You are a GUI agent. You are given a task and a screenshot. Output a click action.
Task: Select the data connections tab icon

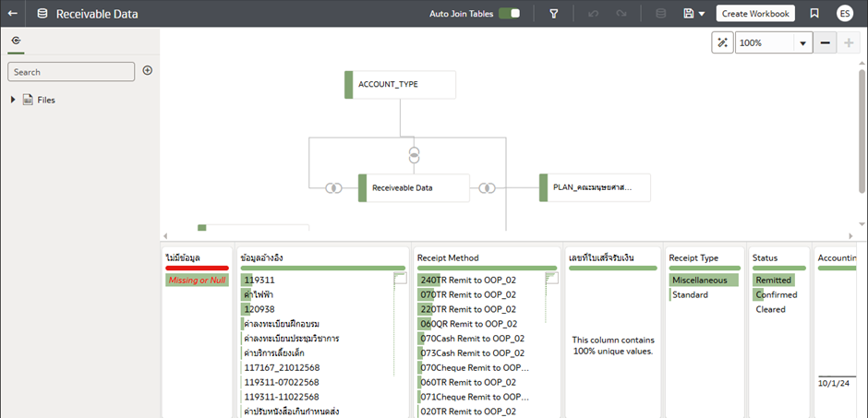tap(17, 42)
